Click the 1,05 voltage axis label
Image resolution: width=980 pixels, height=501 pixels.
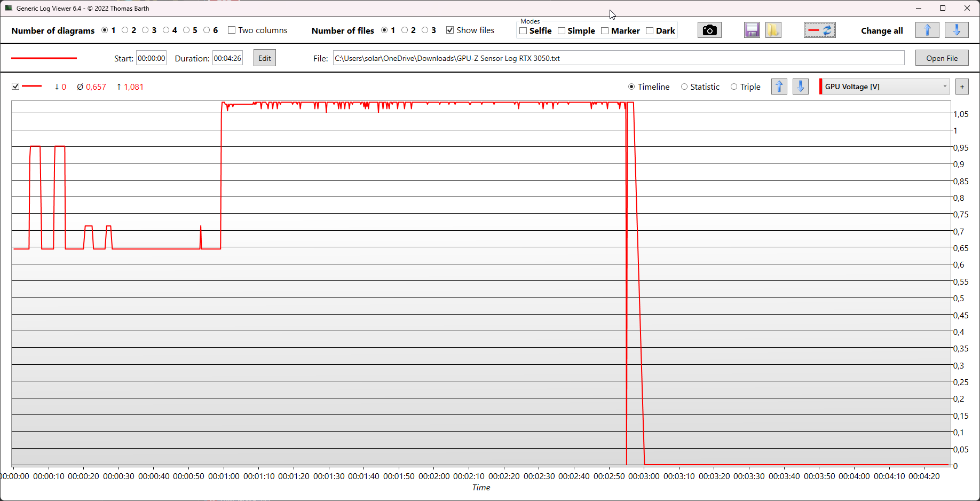click(x=961, y=114)
